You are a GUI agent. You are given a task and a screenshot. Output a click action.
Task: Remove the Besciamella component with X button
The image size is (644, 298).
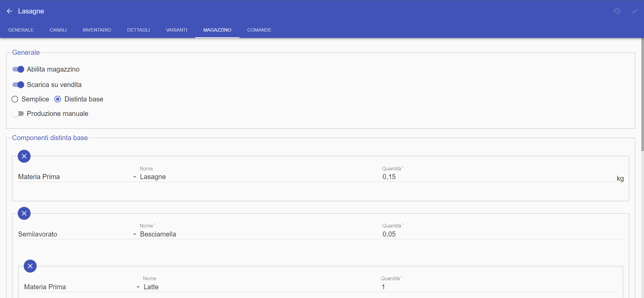pyautogui.click(x=24, y=213)
